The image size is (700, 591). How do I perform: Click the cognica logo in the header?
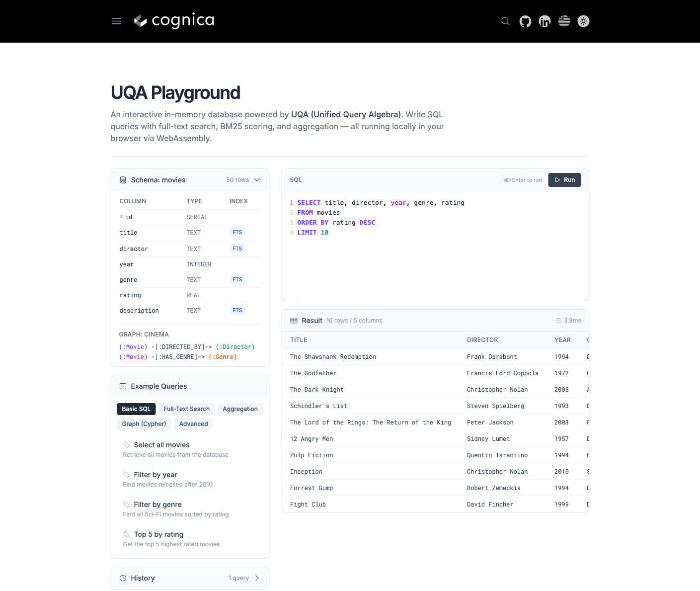(174, 21)
